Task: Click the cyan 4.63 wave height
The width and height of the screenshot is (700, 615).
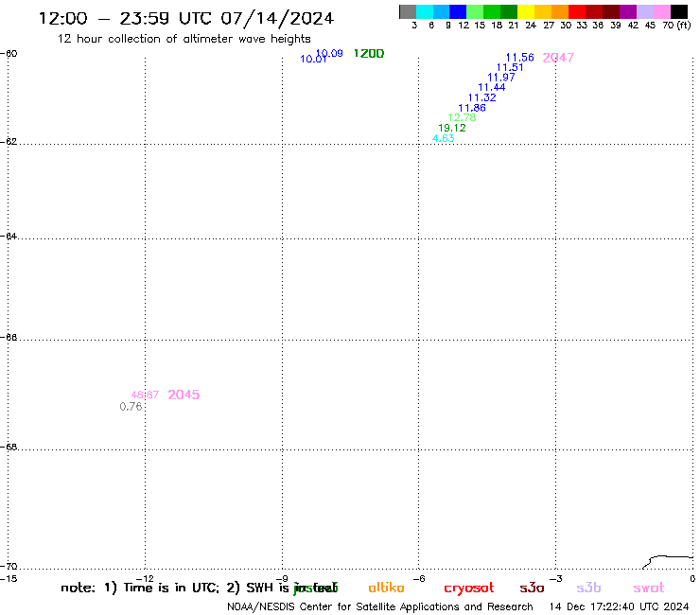Action: (444, 138)
